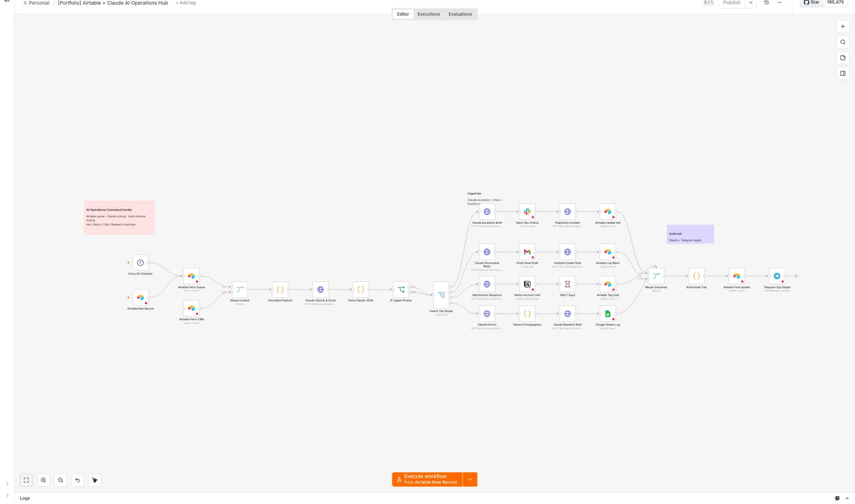Select the Every 6h Schedule trigger node
Image resolution: width=855 pixels, height=504 pixels.
pos(140,263)
